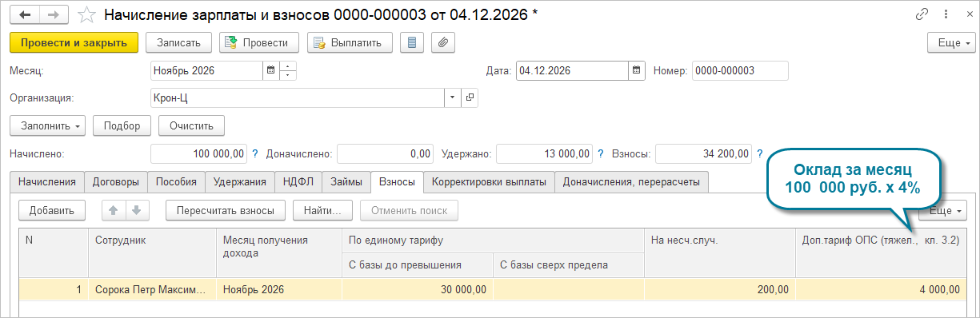The width and height of the screenshot is (980, 318).
Task: Go forward with the right arrow button
Action: [x=54, y=15]
